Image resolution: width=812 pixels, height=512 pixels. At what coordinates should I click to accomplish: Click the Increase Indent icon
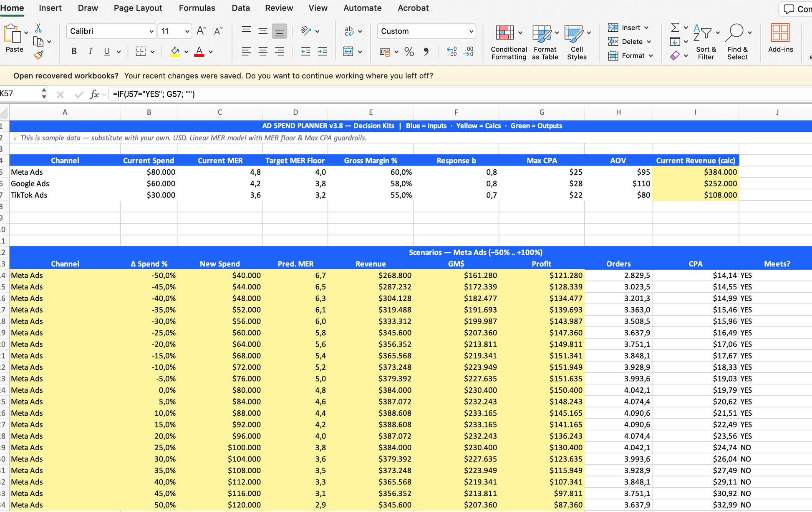click(x=322, y=52)
